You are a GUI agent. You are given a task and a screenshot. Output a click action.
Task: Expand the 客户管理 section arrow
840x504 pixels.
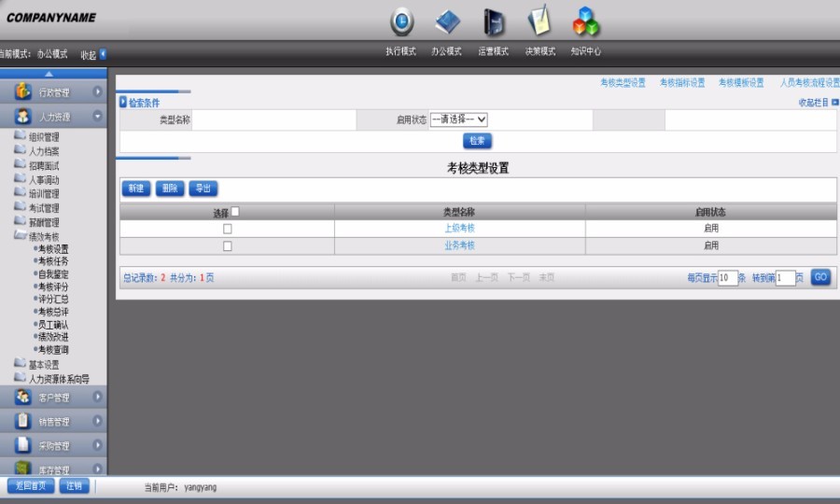97,397
